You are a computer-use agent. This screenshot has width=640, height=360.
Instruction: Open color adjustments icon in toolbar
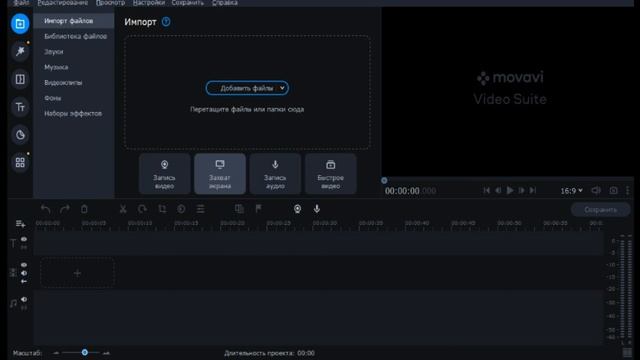coord(181,209)
